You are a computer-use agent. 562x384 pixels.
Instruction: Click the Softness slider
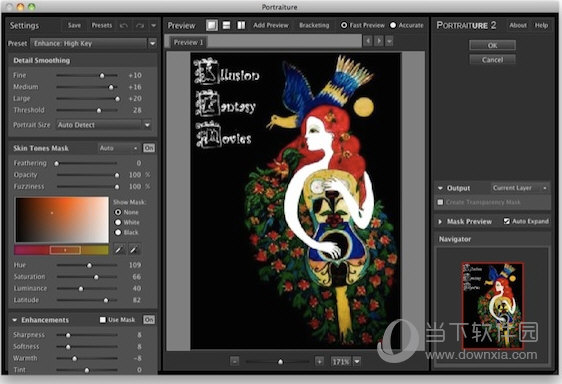click(x=87, y=347)
